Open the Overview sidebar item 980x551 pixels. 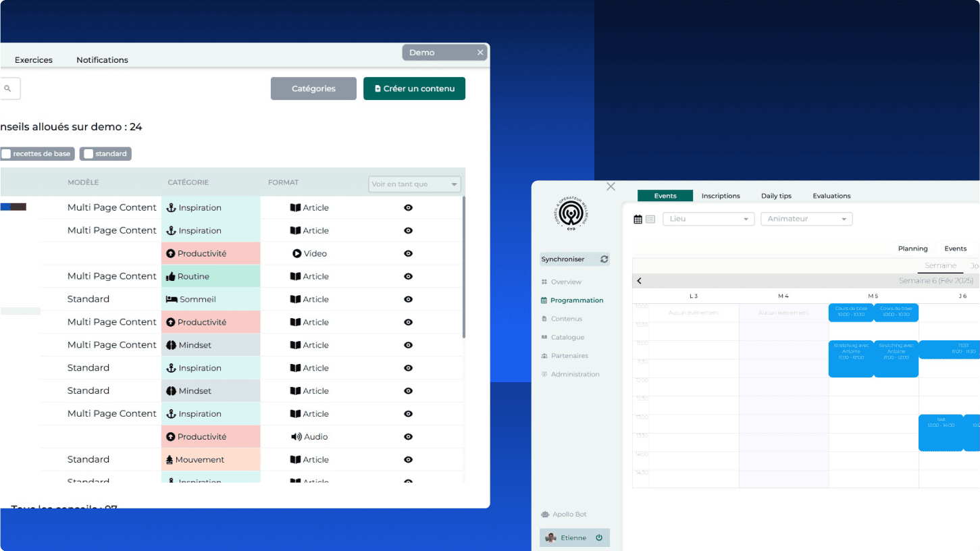[x=565, y=282]
